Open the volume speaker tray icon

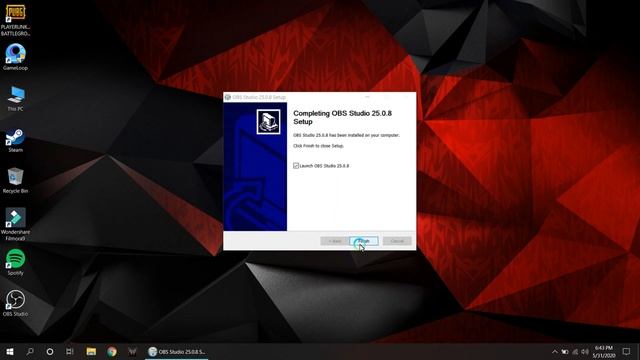coord(585,351)
